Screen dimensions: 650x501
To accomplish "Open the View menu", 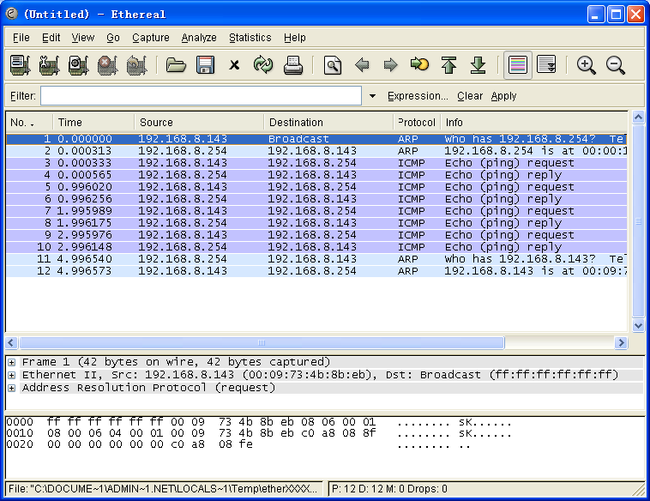I will 83,38.
